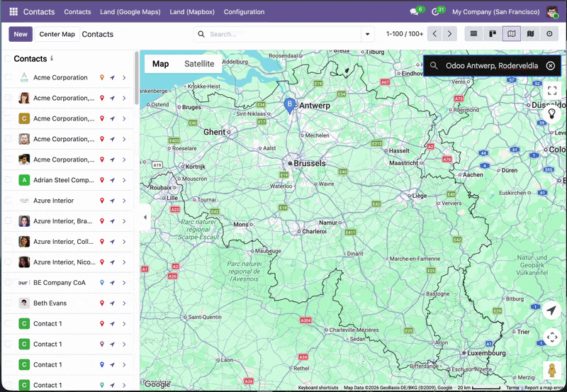
Task: Click Beth Evans red marker pin
Action: 102,303
